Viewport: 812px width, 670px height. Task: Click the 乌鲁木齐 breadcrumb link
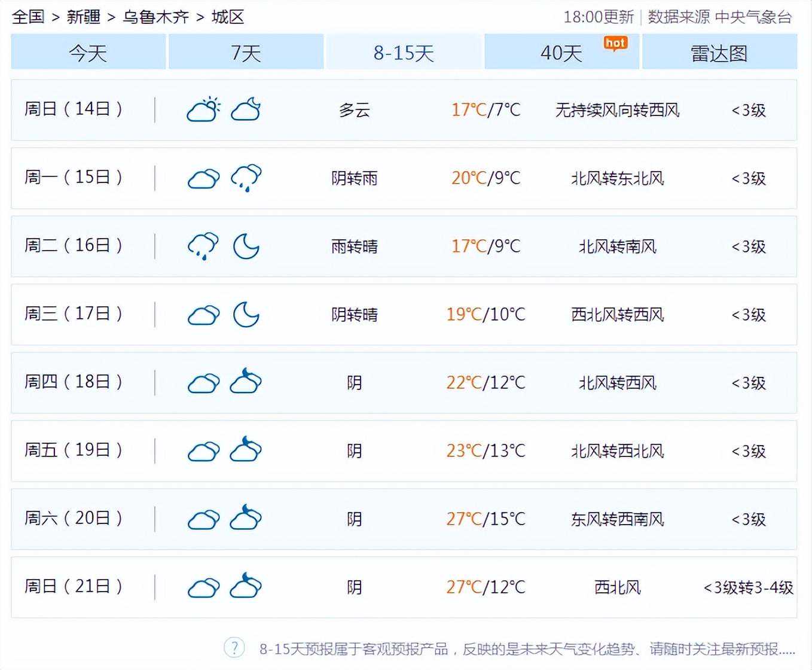[x=155, y=17]
